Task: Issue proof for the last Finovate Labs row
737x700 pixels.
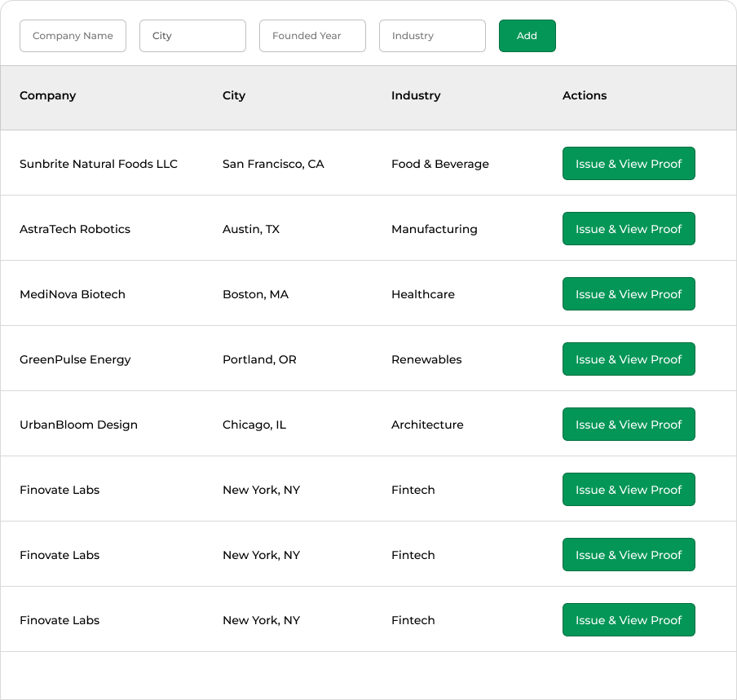Action: point(628,620)
